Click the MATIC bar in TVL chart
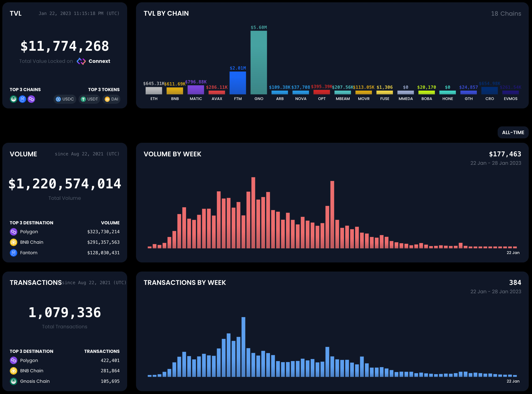532x394 pixels. 196,90
